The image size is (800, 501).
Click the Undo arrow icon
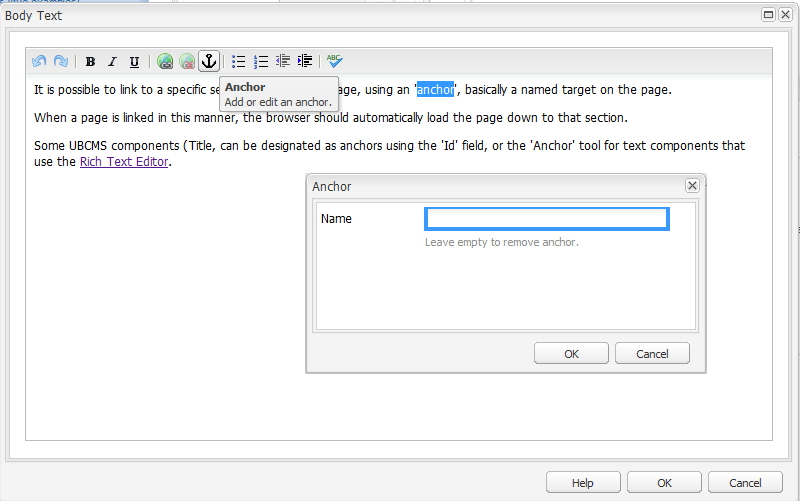(x=39, y=62)
